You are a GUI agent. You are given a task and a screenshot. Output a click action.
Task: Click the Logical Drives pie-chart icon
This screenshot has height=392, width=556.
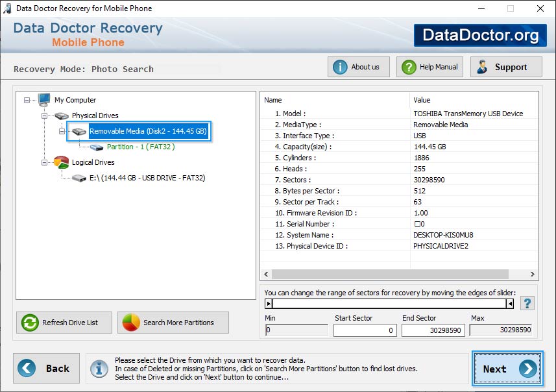click(62, 162)
